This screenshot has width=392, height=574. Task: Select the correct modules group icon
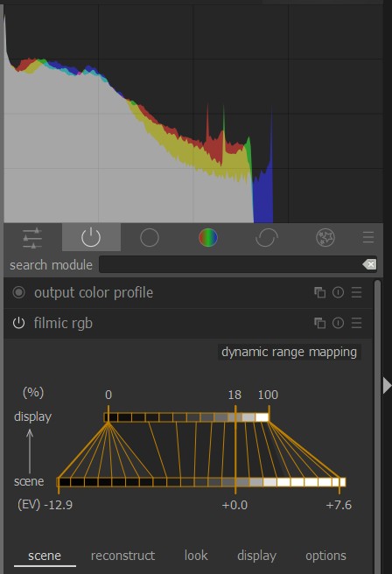pyautogui.click(x=267, y=238)
